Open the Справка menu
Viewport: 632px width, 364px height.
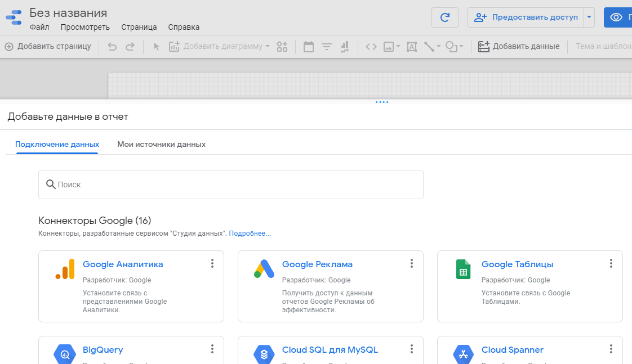pos(184,28)
